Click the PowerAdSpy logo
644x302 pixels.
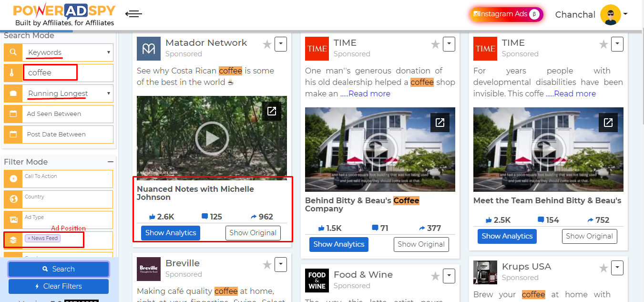(x=64, y=15)
